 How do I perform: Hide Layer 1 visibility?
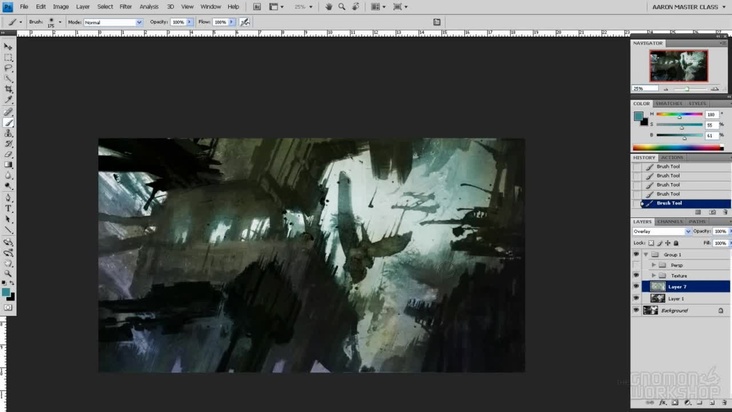[636, 298]
